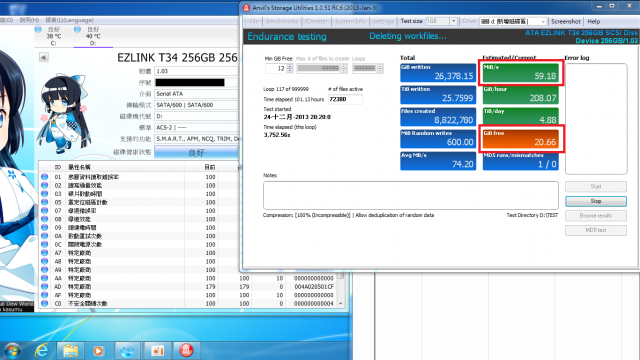Screen dimensions: 640x360
Task: Open Internet Explorer from the taskbar
Action: [x=41, y=350]
